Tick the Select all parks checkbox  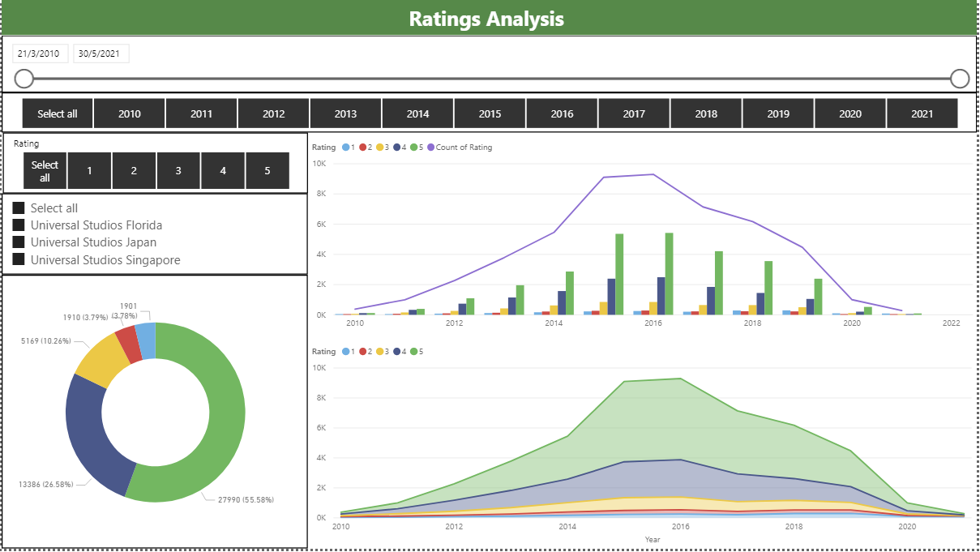[19, 208]
